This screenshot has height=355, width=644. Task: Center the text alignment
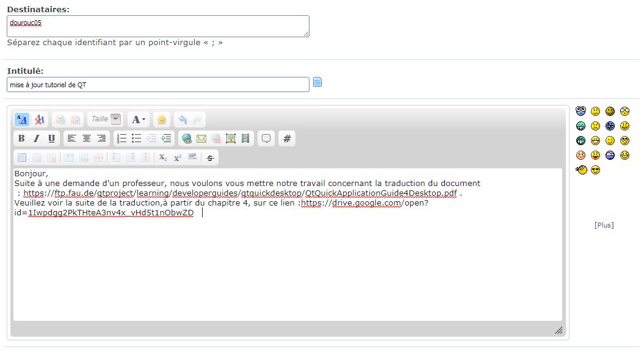pos(87,138)
